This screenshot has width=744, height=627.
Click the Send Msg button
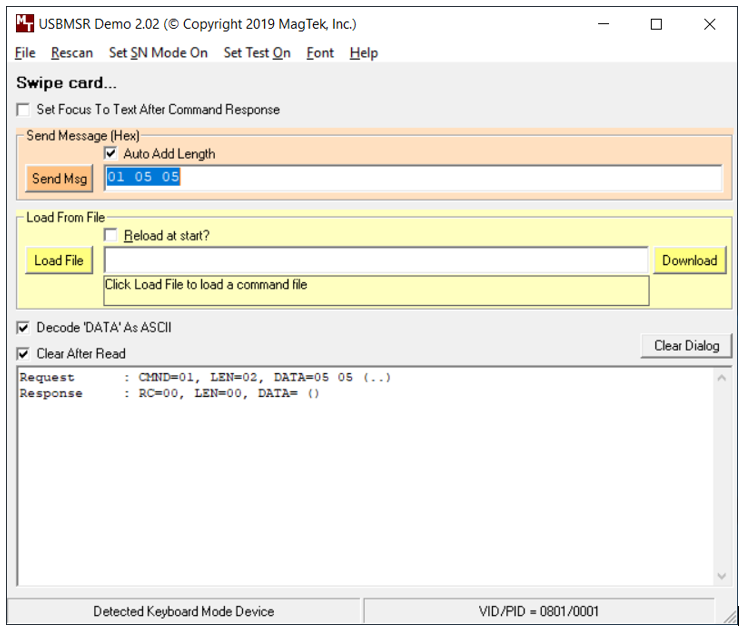[x=59, y=178]
